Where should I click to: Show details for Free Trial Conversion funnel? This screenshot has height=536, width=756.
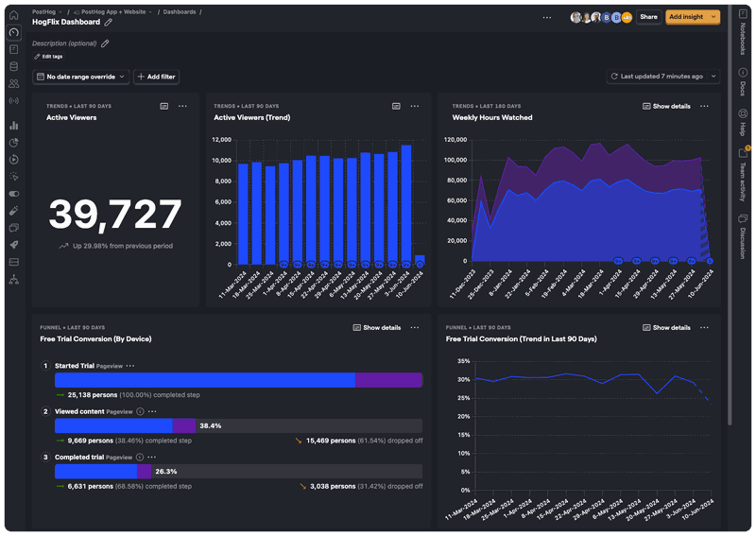(376, 328)
